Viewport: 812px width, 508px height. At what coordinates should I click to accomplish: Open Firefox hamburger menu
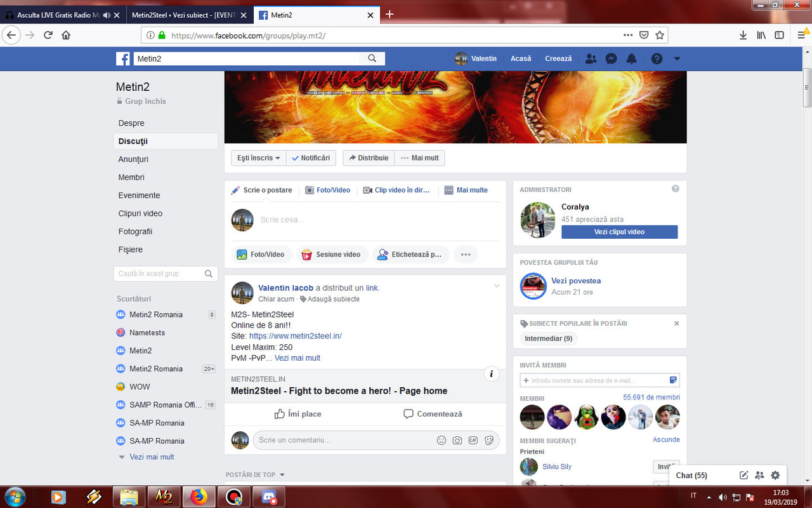tap(802, 35)
